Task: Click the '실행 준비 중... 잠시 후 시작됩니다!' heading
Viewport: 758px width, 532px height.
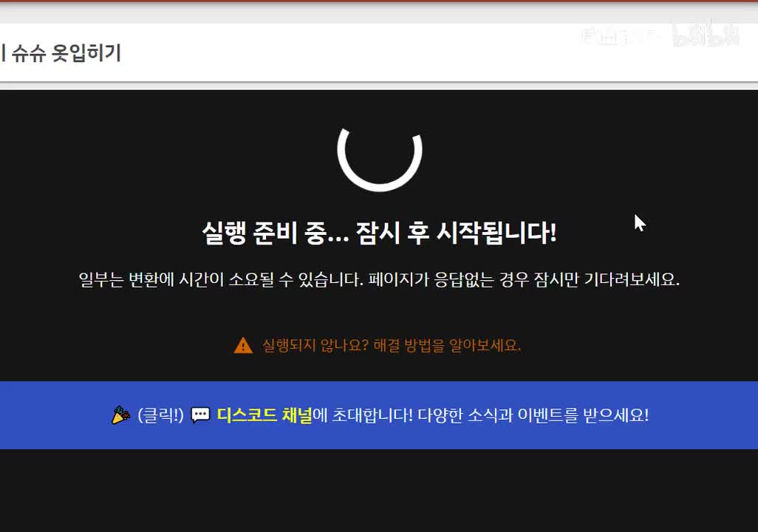Action: [x=380, y=233]
